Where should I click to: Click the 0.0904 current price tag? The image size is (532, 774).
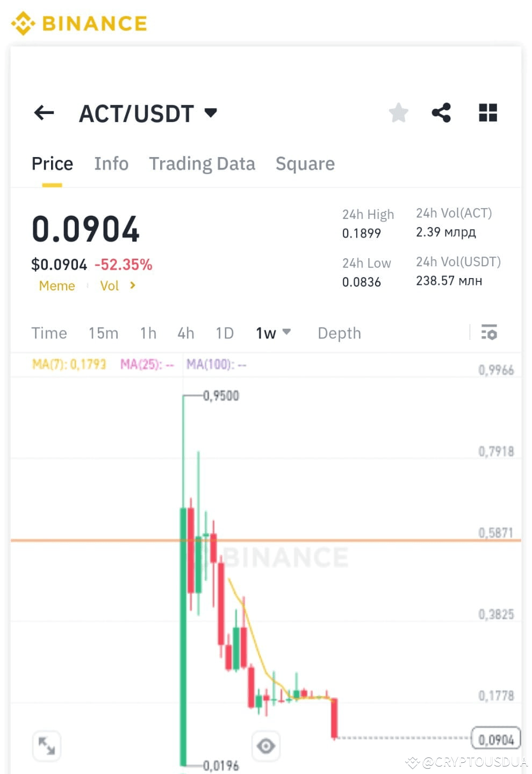495,739
